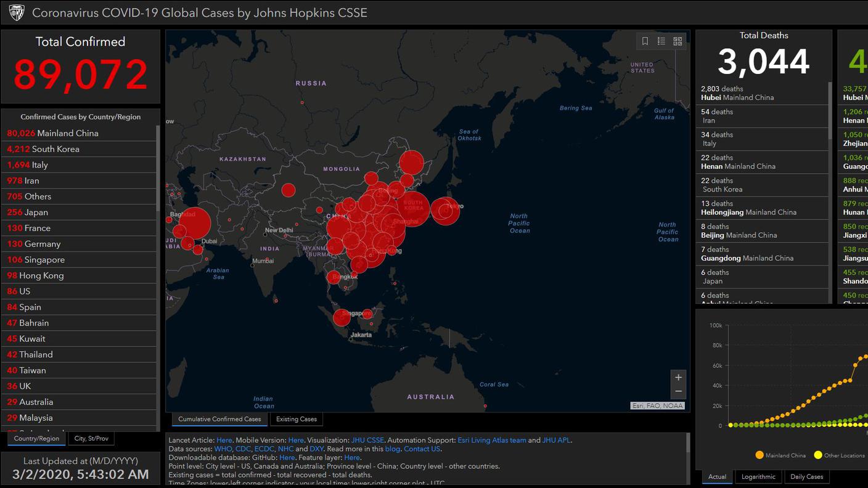Visit the JHU APL link
868x488 pixels.
pos(556,441)
